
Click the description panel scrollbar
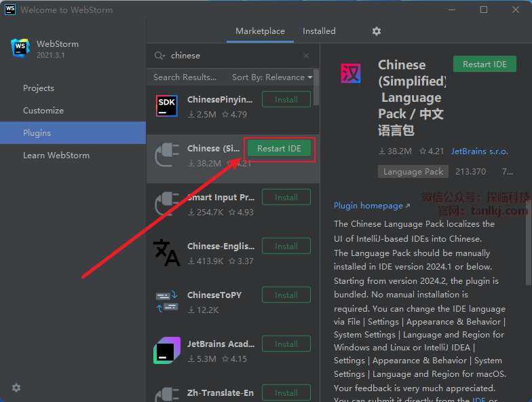529,243
